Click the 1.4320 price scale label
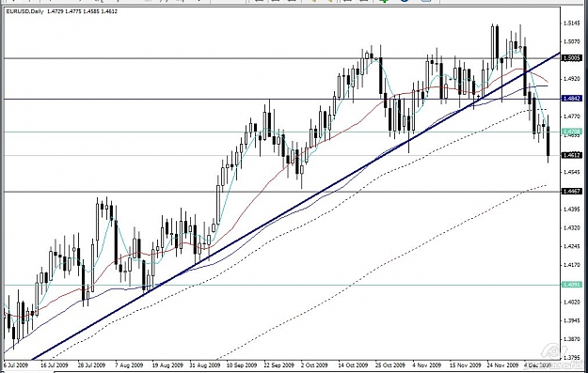The width and height of the screenshot is (588, 373). point(572,227)
